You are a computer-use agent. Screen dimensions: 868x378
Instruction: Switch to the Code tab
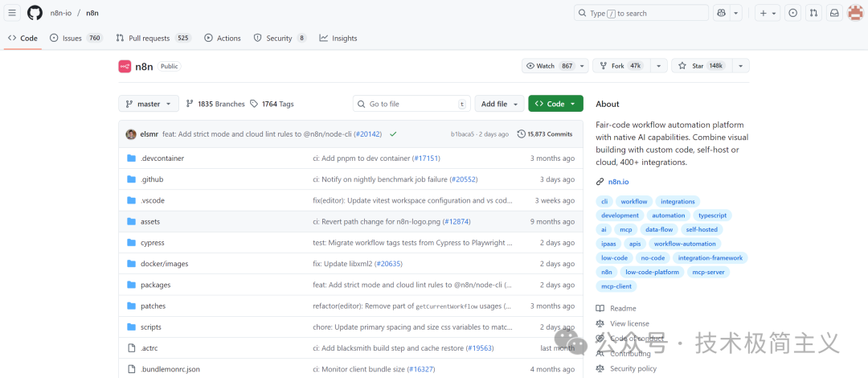click(x=23, y=39)
